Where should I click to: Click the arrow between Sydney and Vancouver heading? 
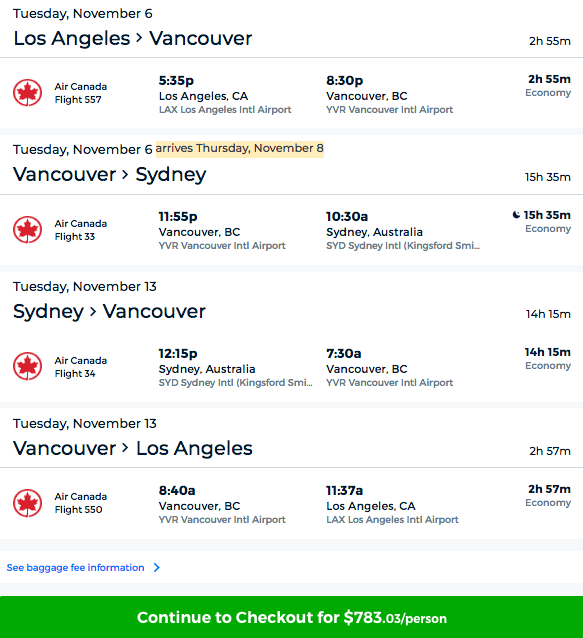point(93,312)
